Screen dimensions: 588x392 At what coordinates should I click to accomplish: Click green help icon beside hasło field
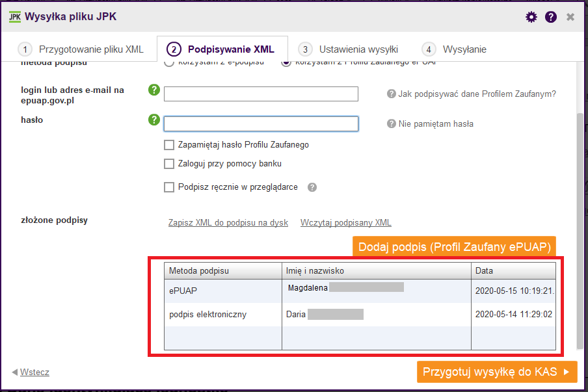pos(154,120)
